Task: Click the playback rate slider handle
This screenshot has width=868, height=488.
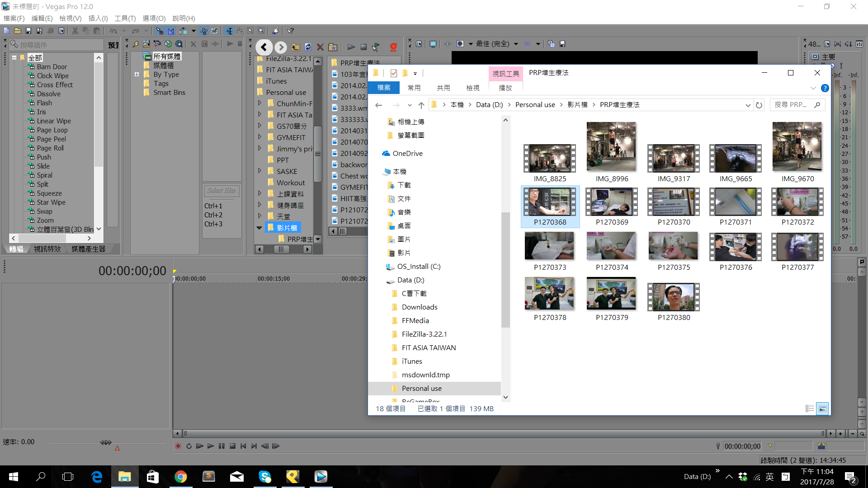Action: 106,442
